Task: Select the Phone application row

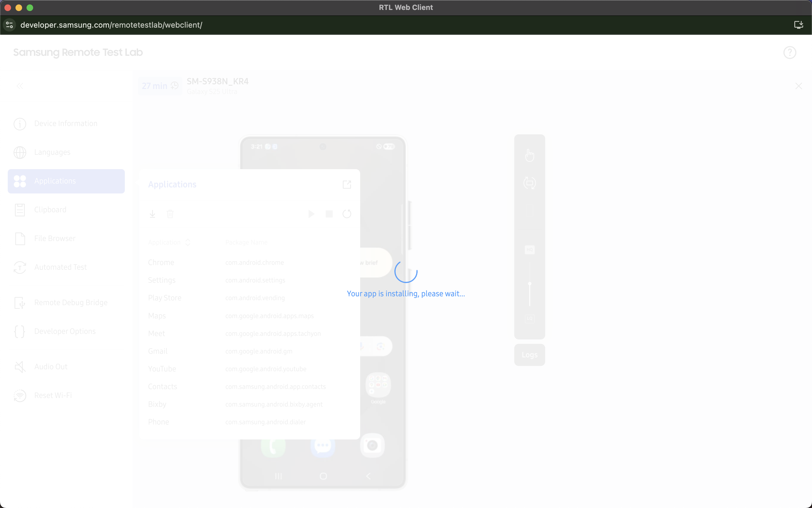Action: click(x=249, y=422)
